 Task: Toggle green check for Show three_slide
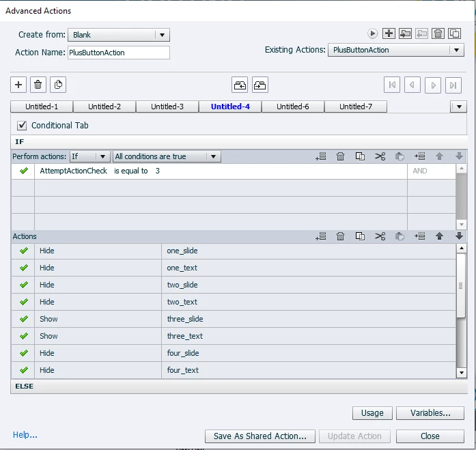(x=24, y=319)
